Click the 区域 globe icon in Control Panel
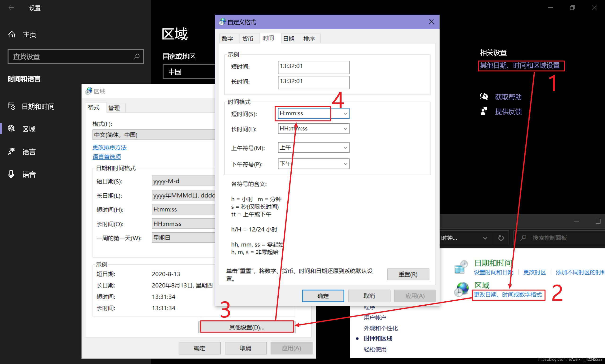 (461, 289)
